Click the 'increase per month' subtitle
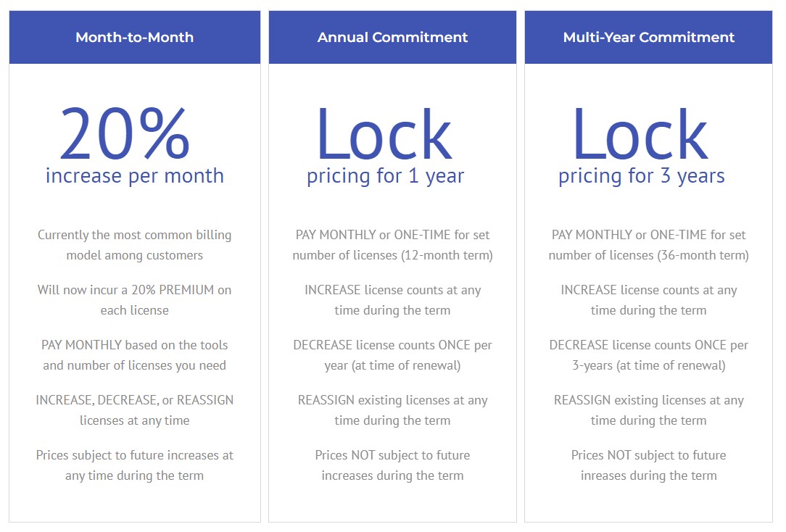 click(x=134, y=176)
